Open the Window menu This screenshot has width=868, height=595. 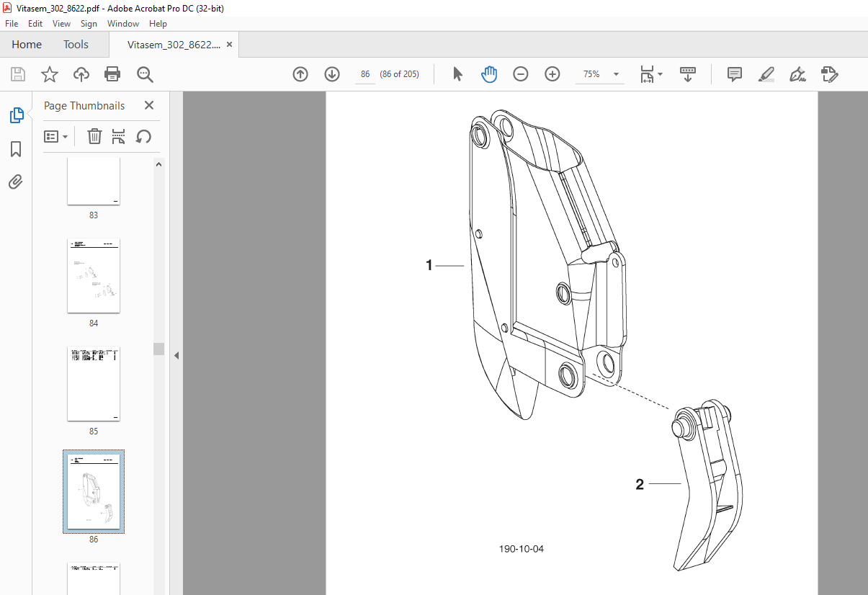tap(123, 24)
